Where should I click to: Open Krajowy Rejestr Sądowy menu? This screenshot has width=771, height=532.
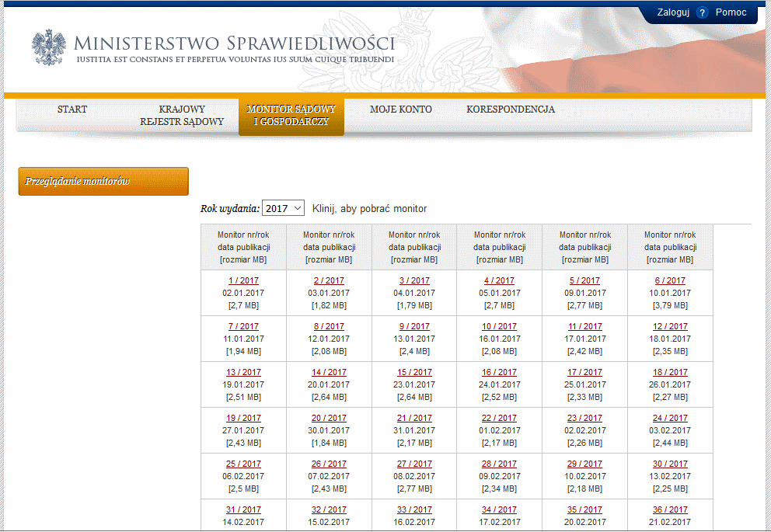[x=182, y=116]
